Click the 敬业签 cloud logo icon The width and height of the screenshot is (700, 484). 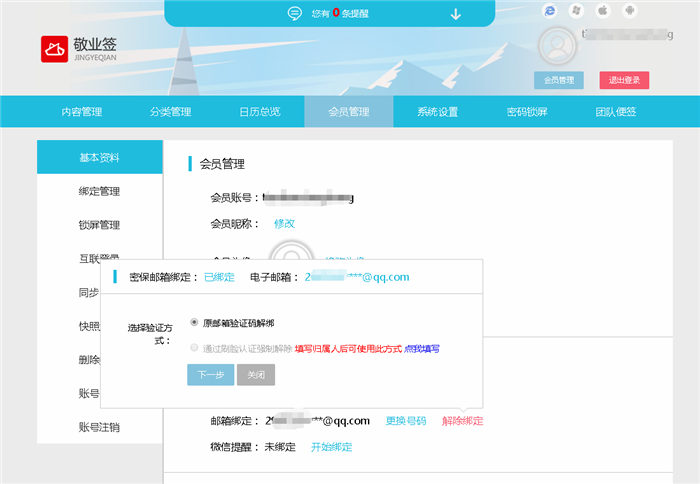coord(54,49)
